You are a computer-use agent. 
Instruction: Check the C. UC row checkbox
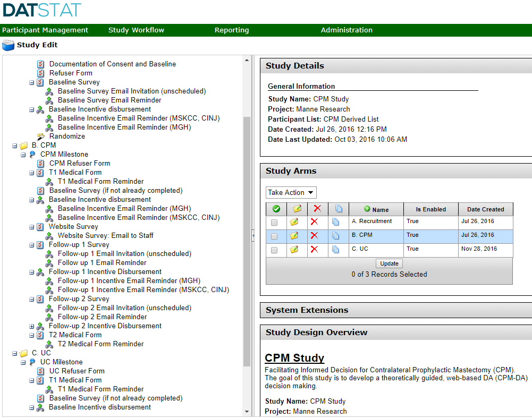pos(274,250)
